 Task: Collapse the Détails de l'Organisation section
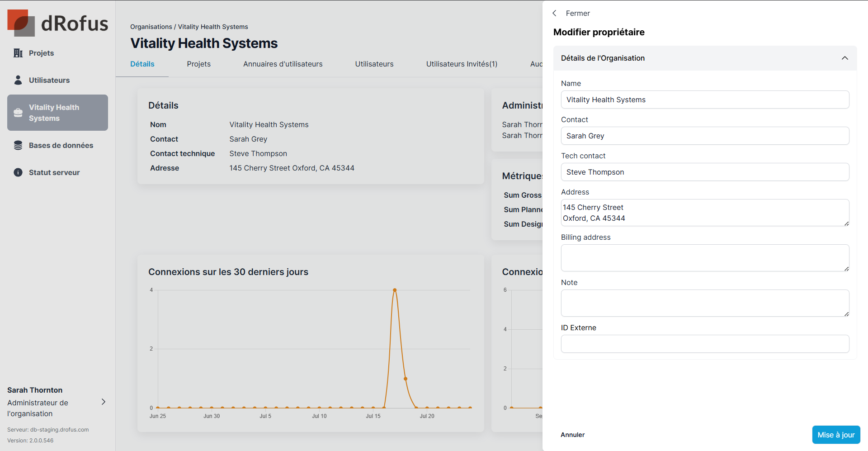point(844,58)
